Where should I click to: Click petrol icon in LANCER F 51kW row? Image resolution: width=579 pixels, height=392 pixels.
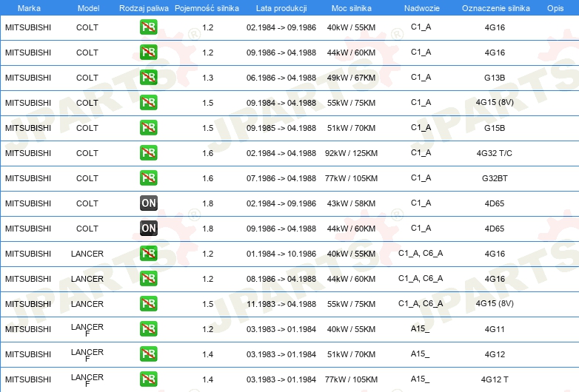coord(148,354)
